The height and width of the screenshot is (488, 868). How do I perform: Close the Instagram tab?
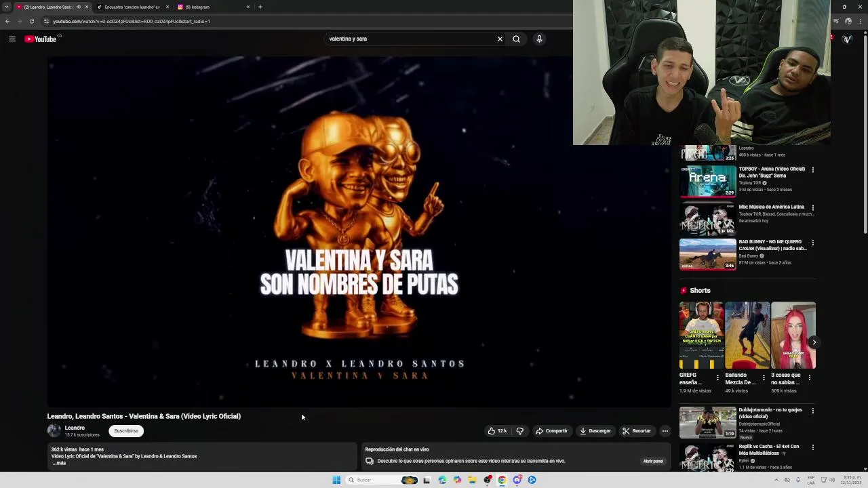point(248,7)
